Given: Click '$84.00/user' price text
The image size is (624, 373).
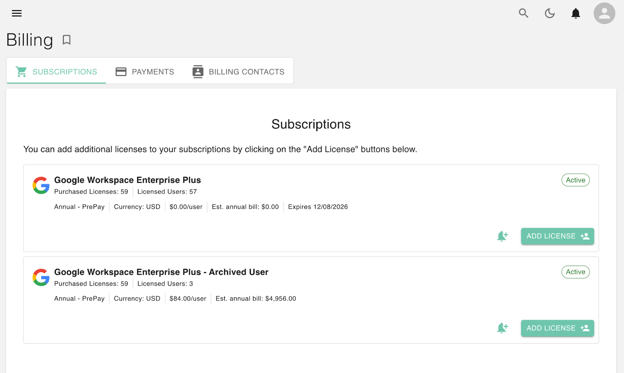Looking at the screenshot, I should 188,299.
